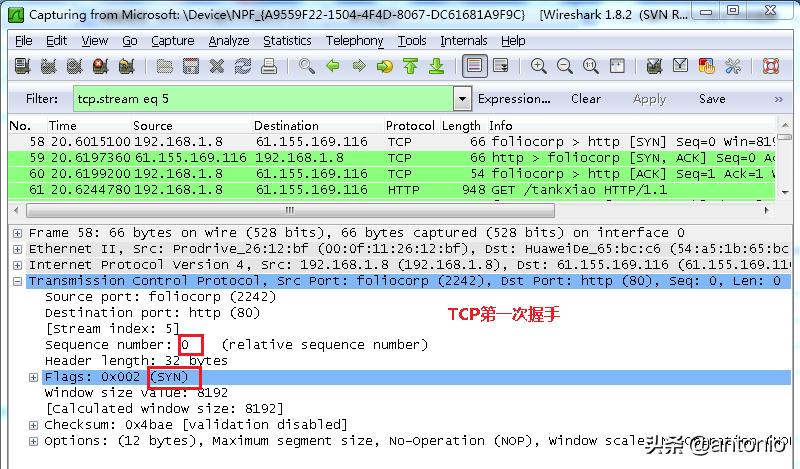Open the Go menu
Screen dimensions: 800x469
(x=130, y=40)
